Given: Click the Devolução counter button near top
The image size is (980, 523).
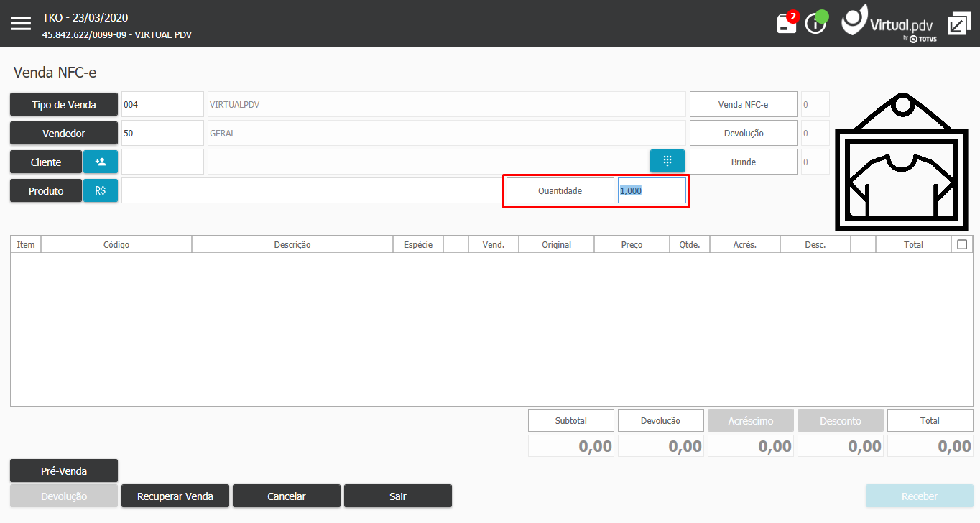Looking at the screenshot, I should click(744, 133).
